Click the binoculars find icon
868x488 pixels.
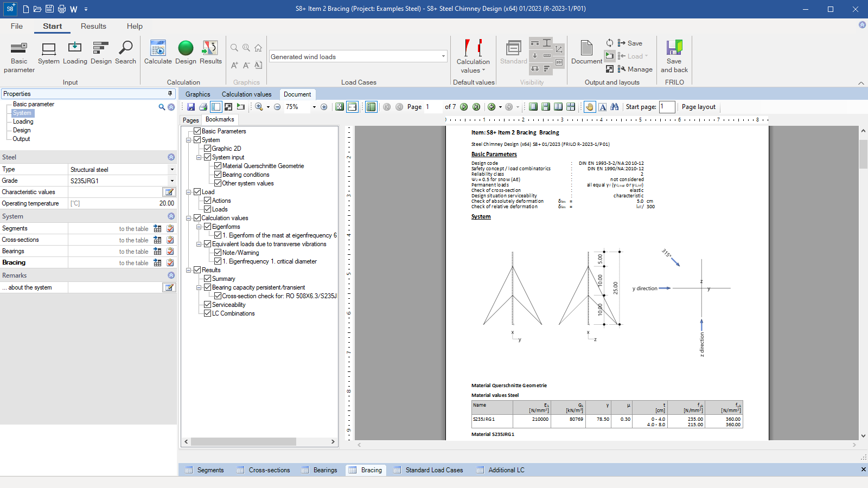[x=615, y=107]
